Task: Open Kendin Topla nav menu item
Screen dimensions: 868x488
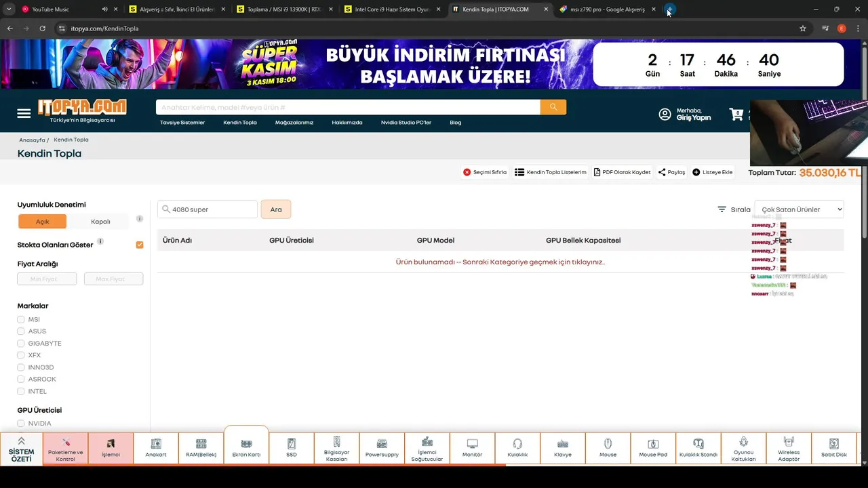Action: coord(240,123)
